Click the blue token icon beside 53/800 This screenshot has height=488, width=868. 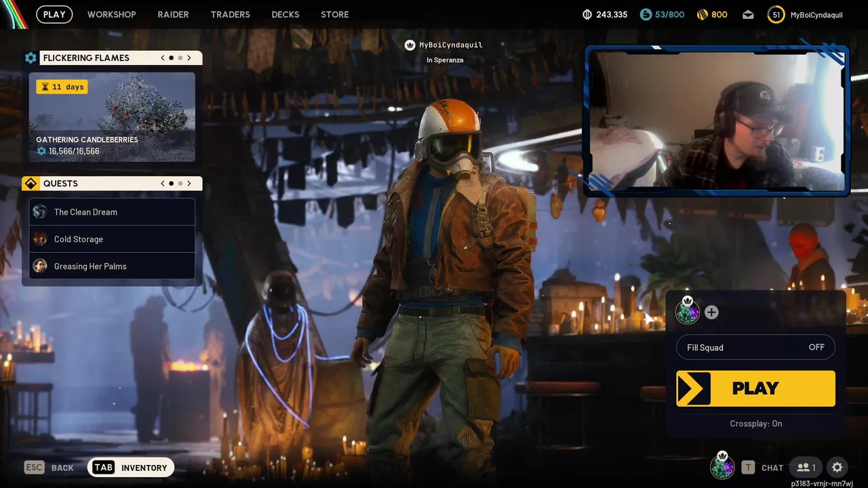point(646,14)
